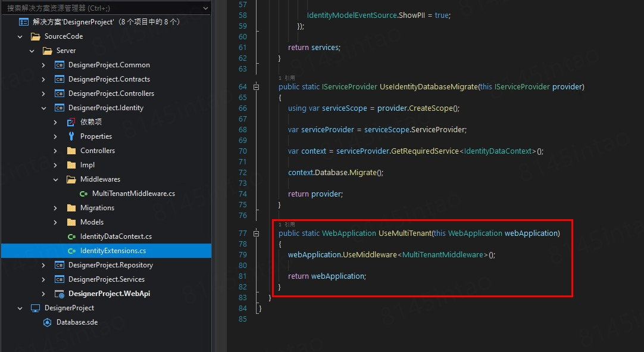Click the C# project icon for DesignerProject.Common
Image resolution: width=644 pixels, height=352 pixels.
click(60, 65)
